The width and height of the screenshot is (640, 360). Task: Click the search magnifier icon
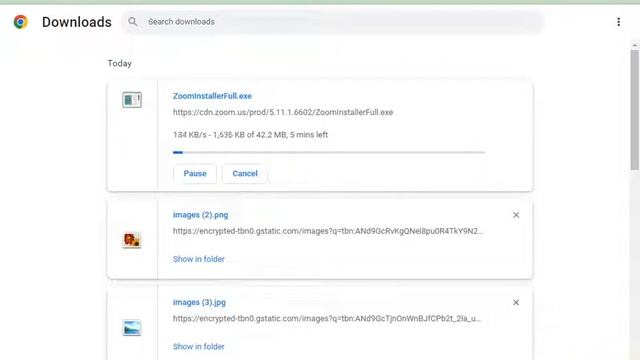(133, 22)
